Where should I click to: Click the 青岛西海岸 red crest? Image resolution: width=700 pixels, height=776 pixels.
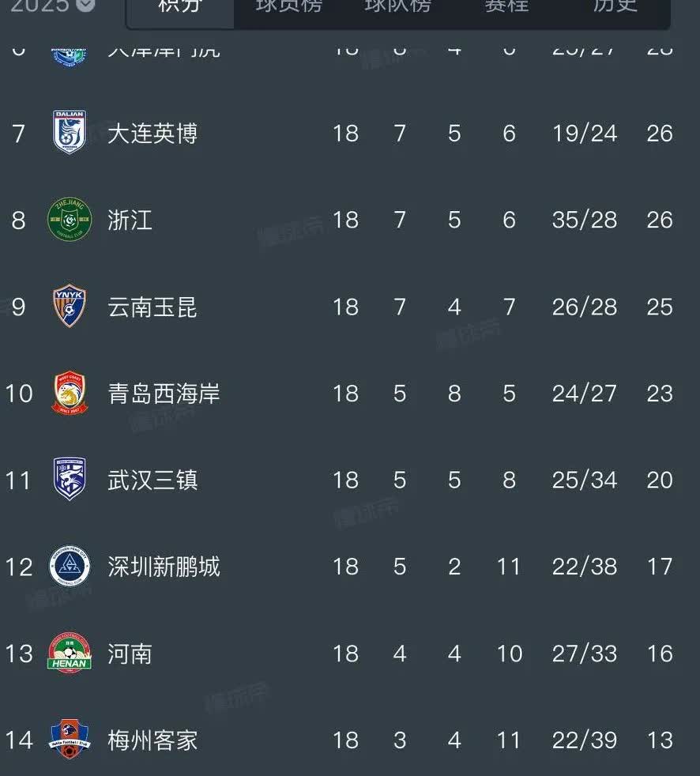pos(70,394)
